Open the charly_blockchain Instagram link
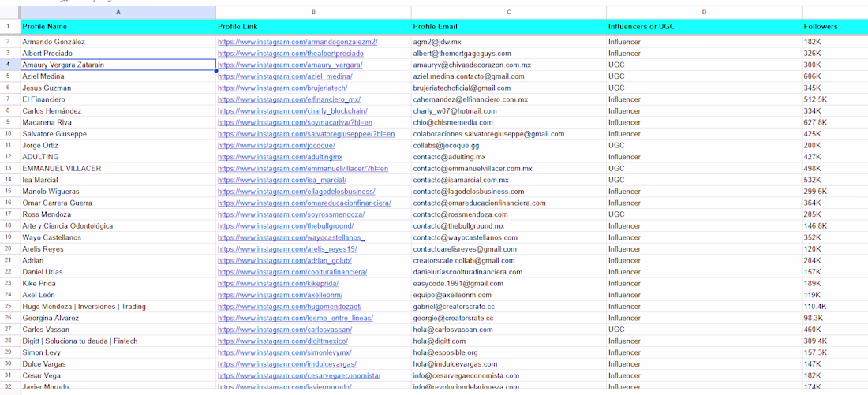The width and height of the screenshot is (868, 395). tap(292, 110)
